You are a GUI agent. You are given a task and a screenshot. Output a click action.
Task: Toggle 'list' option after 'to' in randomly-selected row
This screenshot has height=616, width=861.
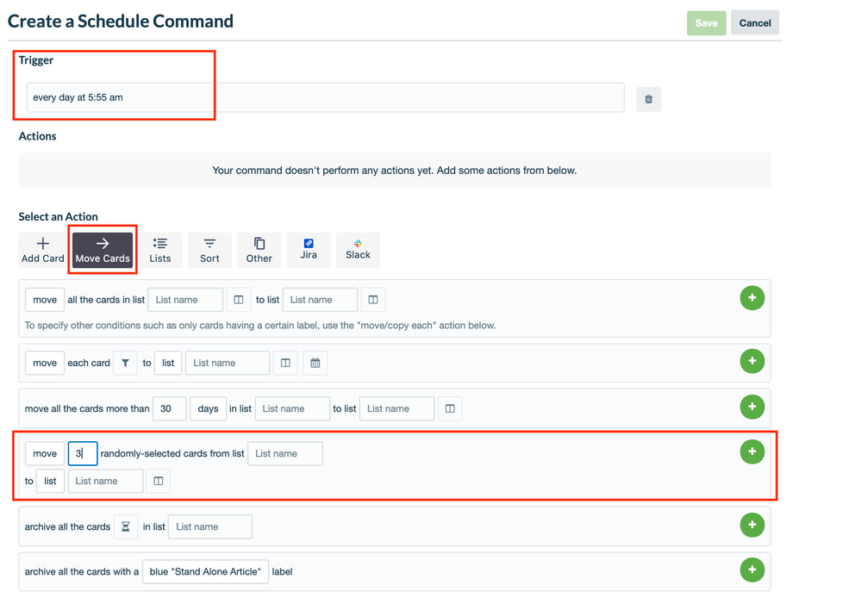[51, 481]
